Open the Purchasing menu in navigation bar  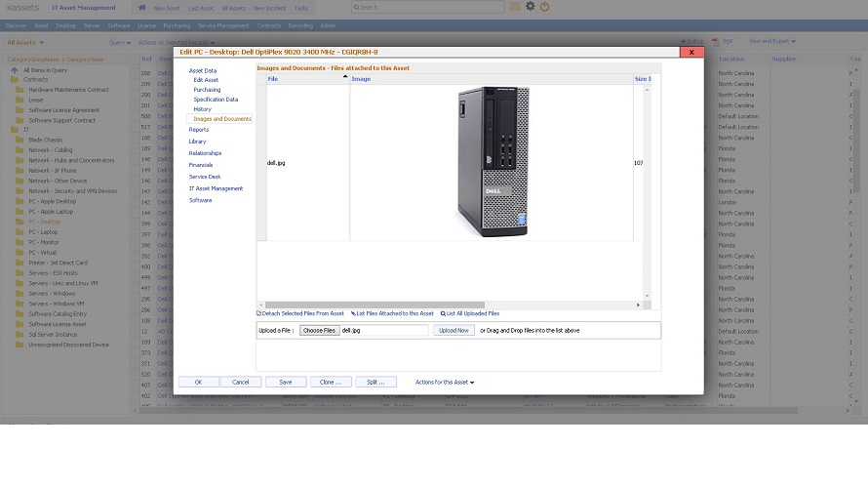[x=177, y=25]
